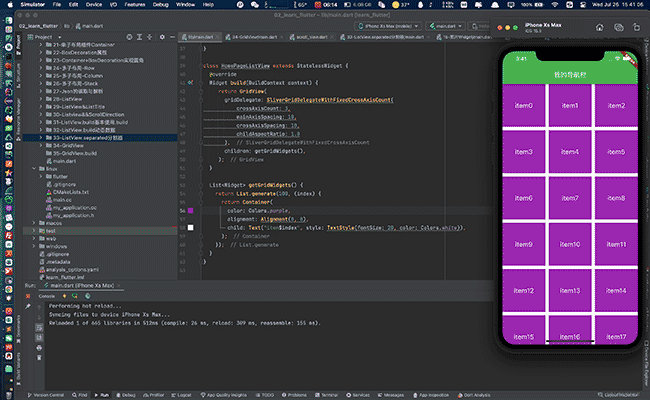
Task: Rotate the Simulator device with rotate icon
Action: tap(636, 27)
